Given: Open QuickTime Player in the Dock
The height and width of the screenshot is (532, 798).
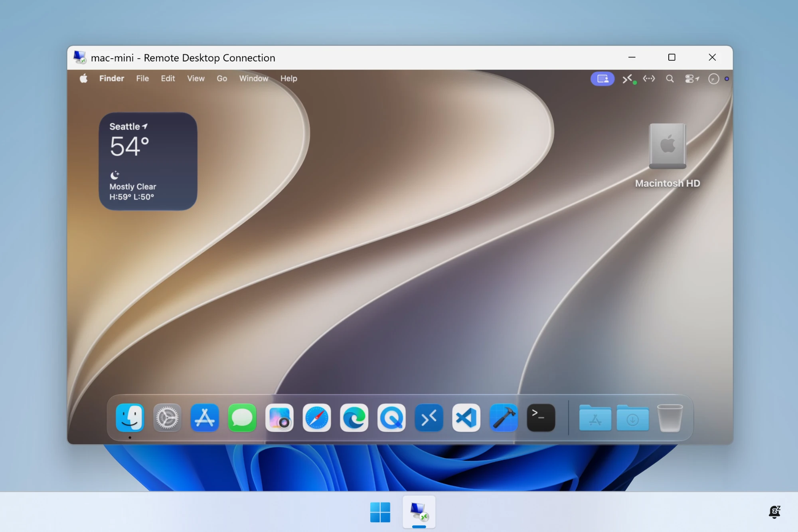Looking at the screenshot, I should [391, 418].
